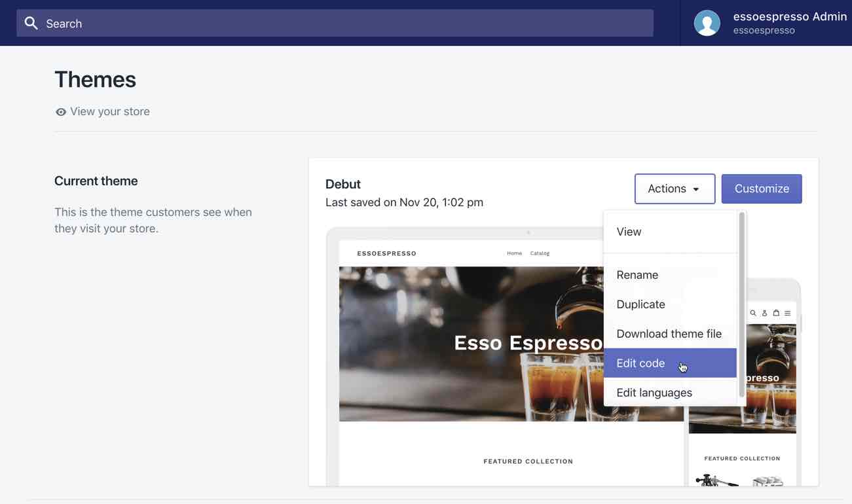Click the Home link in the theme preview nav
This screenshot has width=852, height=504.
point(515,253)
